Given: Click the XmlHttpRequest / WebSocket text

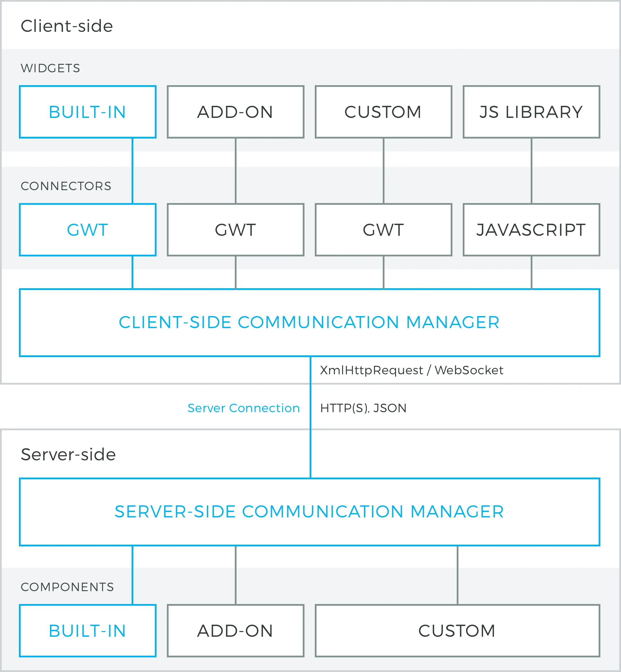Looking at the screenshot, I should tap(412, 370).
